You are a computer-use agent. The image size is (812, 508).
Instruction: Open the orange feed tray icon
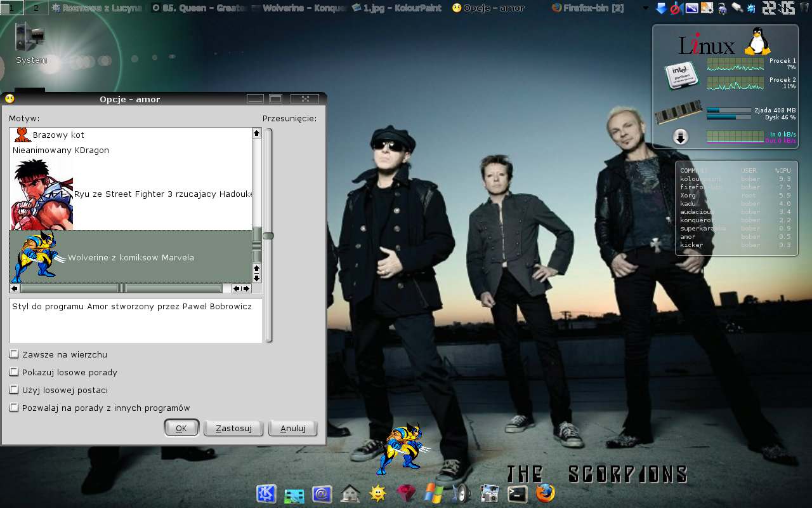[x=707, y=8]
